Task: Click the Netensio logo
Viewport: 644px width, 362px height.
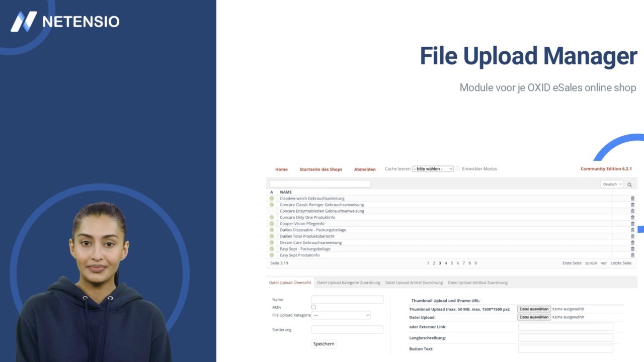Action: [x=65, y=21]
